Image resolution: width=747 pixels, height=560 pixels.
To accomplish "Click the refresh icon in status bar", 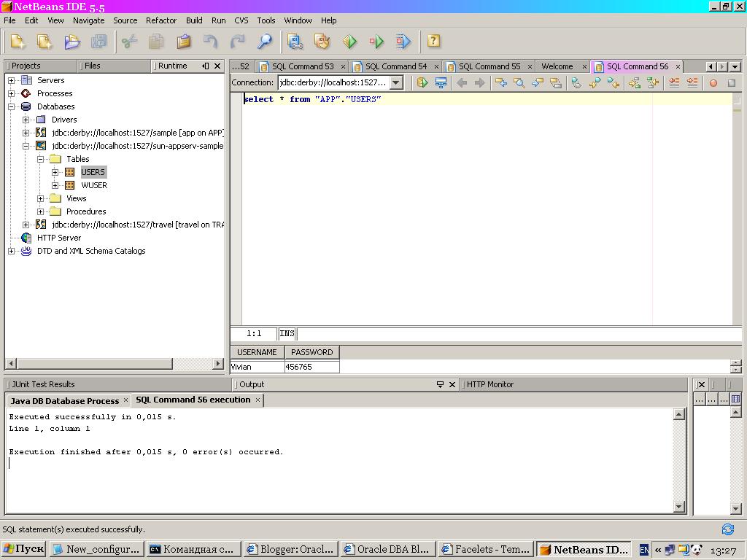I will point(728,529).
